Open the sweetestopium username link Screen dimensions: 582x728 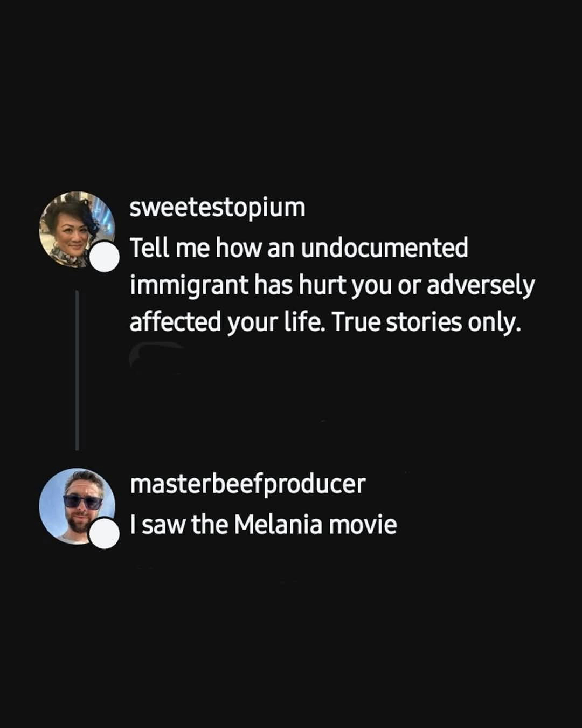[217, 208]
